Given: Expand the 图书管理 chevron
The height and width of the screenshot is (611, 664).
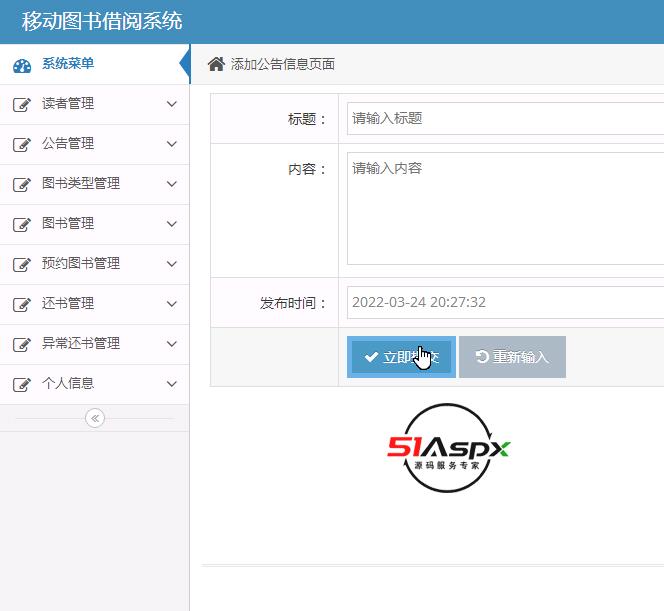Looking at the screenshot, I should pyautogui.click(x=172, y=224).
